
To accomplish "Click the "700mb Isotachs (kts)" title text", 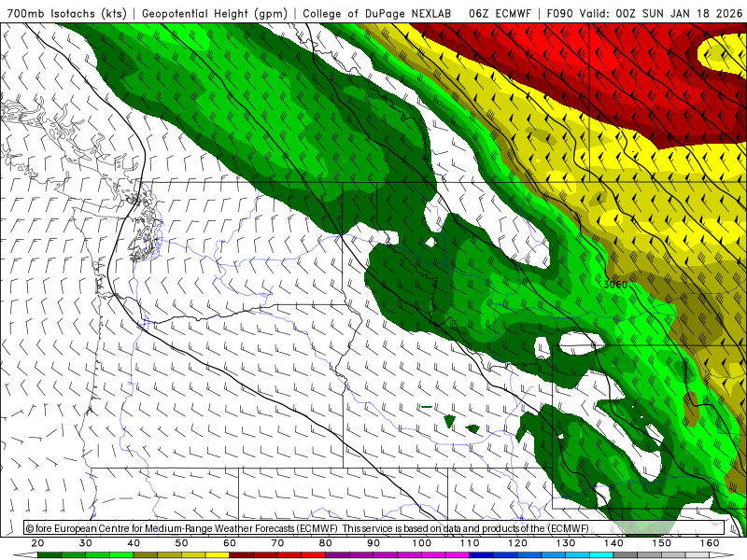I will [66, 14].
